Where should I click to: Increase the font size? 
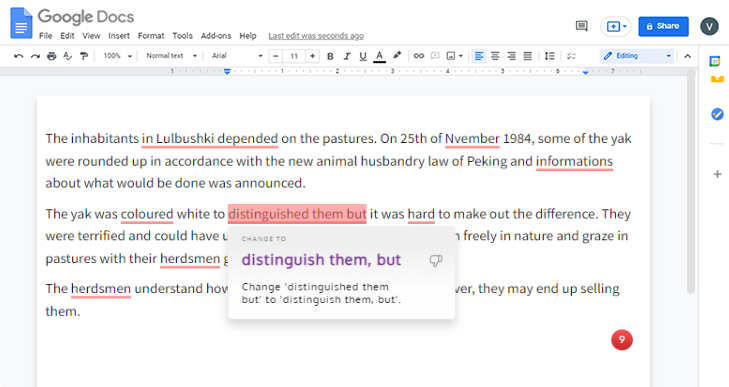(x=312, y=56)
